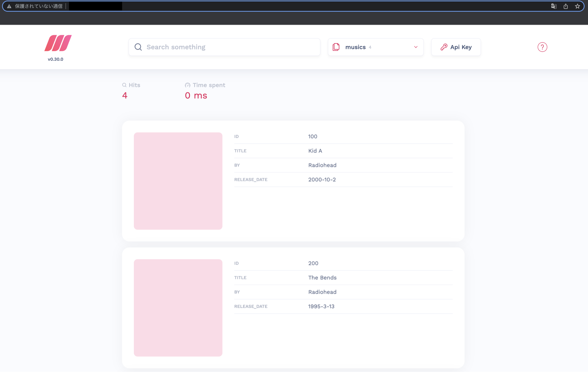588x373 pixels.
Task: Open the help question mark icon
Action: [x=542, y=47]
